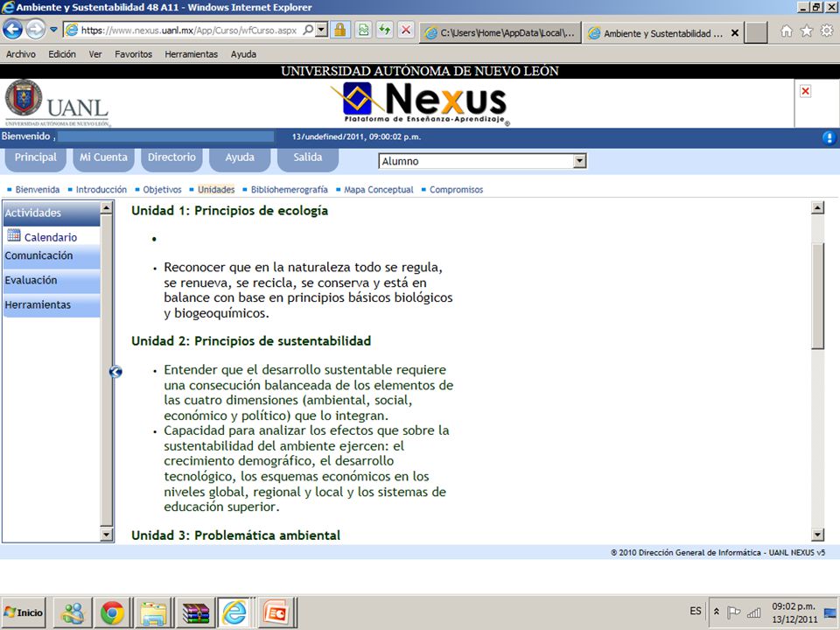
Task: Close the Ambiente y Sustentabilidad tab
Action: 735,32
